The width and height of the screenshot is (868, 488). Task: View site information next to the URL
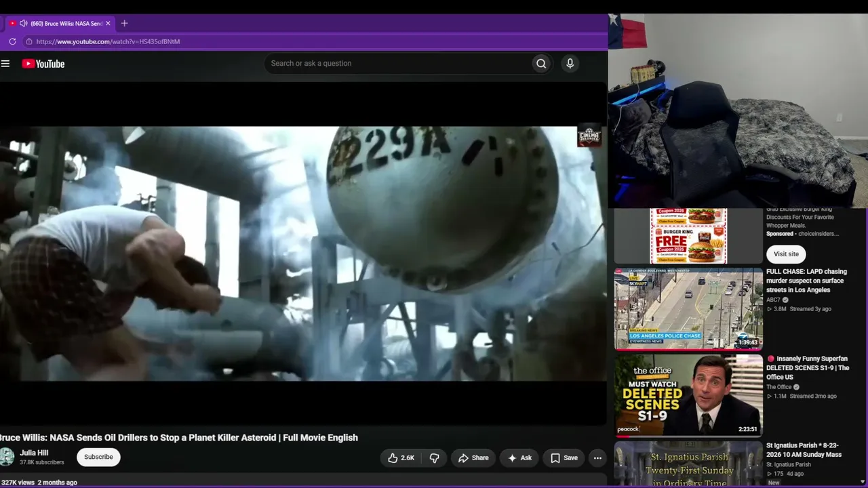pos(28,41)
